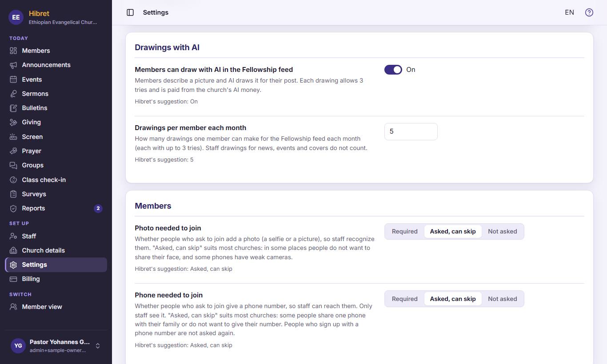Collapse the sidebar panel toggle
Screen dimensions: 607x364
tap(130, 12)
